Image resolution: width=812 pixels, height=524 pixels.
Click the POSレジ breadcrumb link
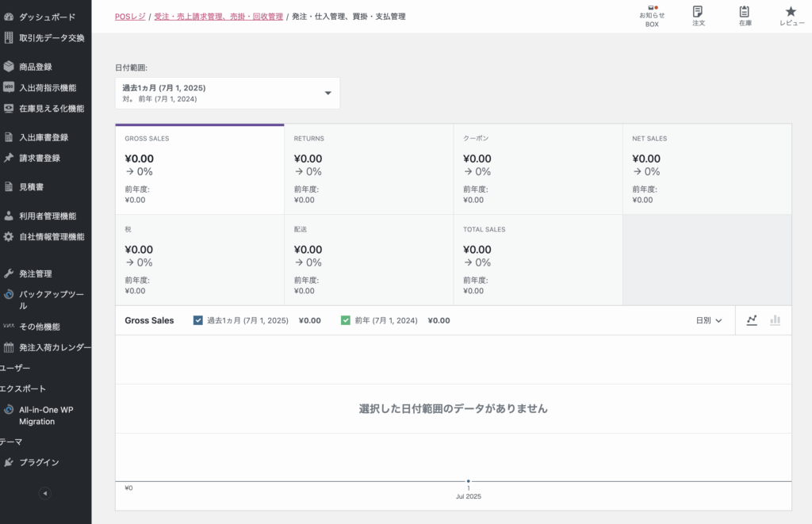130,16
